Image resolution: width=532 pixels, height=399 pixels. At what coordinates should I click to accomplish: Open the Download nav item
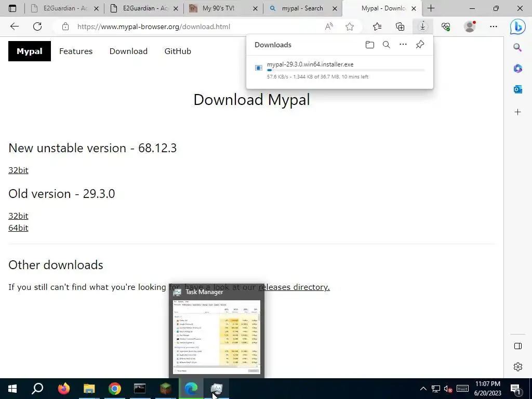(x=128, y=51)
